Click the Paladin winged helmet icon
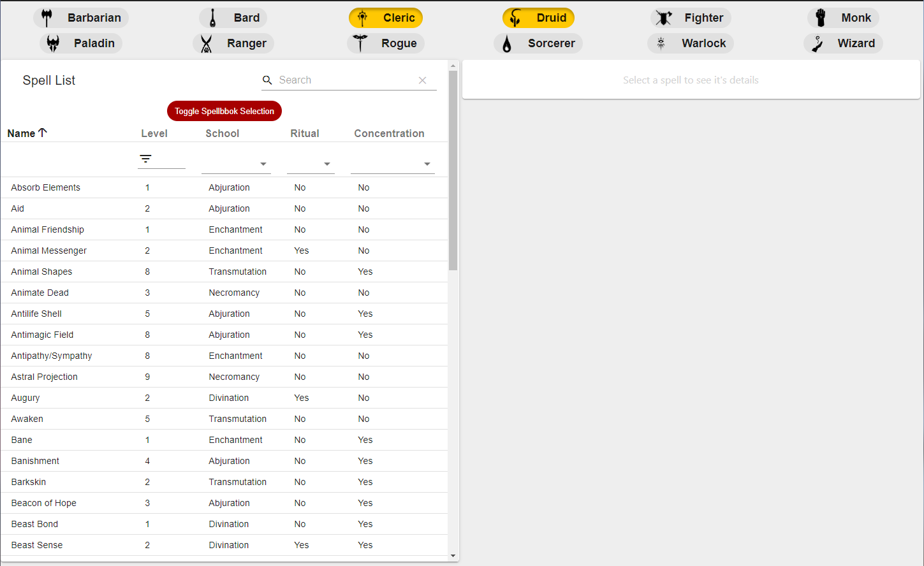This screenshot has width=924, height=566. pos(53,43)
